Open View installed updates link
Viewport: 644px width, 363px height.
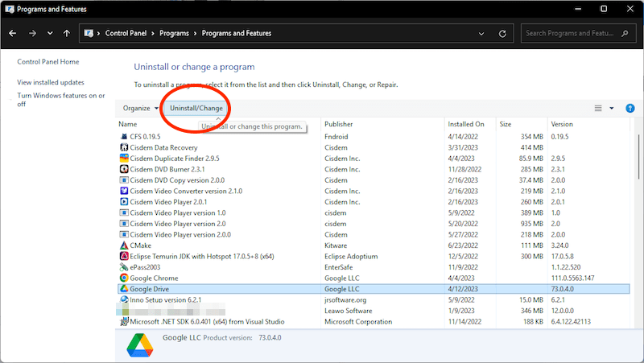click(51, 82)
